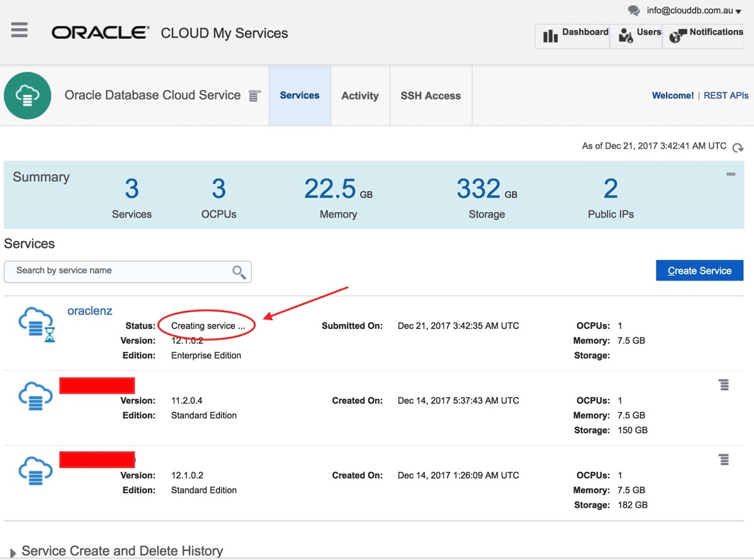This screenshot has width=754, height=560.
Task: Open the oraclenz service link
Action: pos(90,311)
